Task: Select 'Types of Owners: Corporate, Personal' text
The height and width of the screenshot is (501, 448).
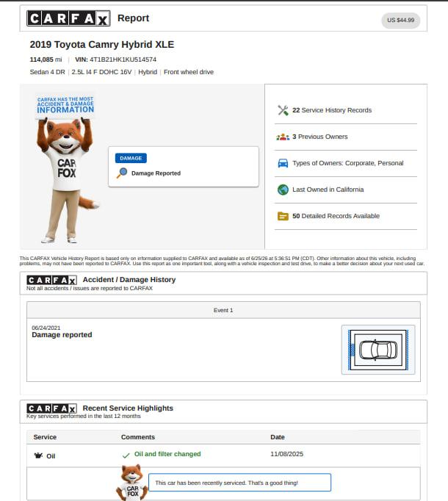Action: (x=348, y=163)
